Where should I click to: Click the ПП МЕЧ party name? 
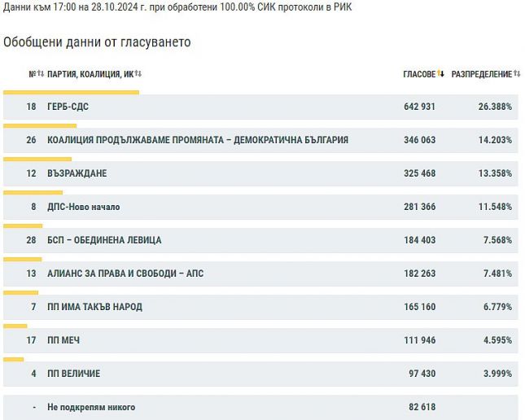pos(63,340)
